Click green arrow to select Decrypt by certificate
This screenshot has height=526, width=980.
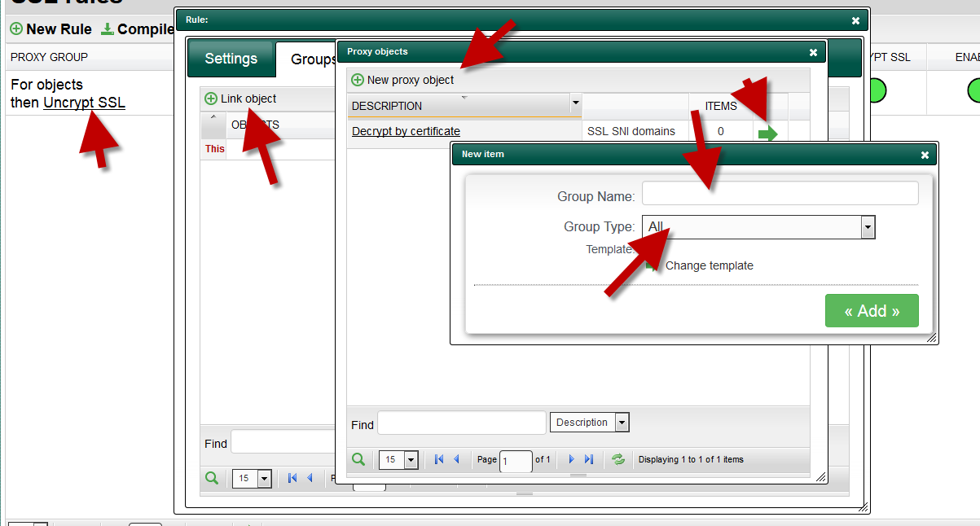(x=767, y=134)
